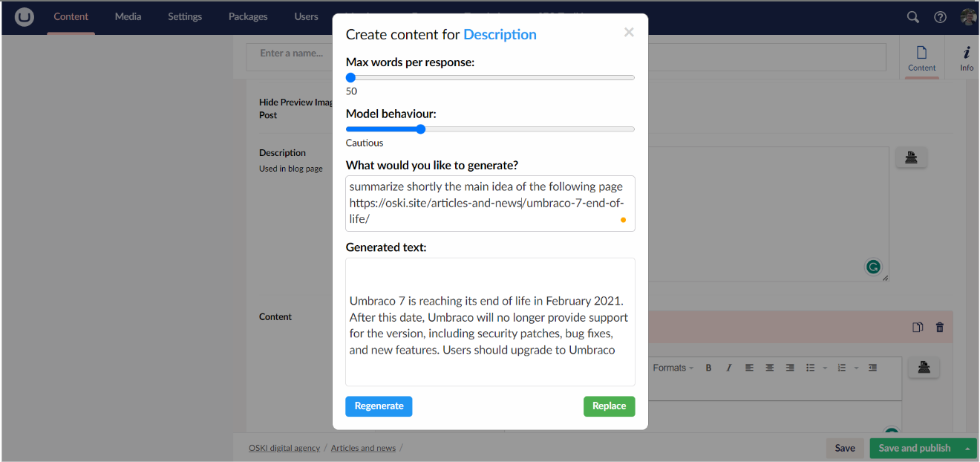Open the help question mark icon
Screen dimensions: 980x462
940,17
